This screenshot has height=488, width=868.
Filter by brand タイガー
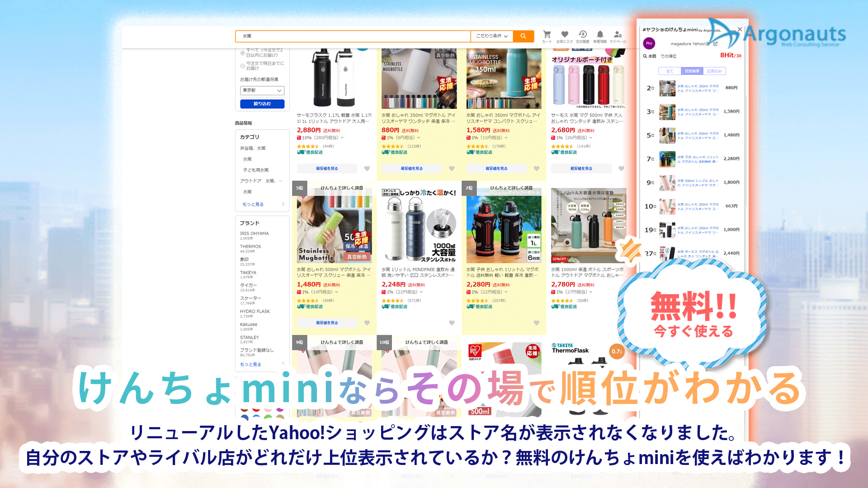248,285
